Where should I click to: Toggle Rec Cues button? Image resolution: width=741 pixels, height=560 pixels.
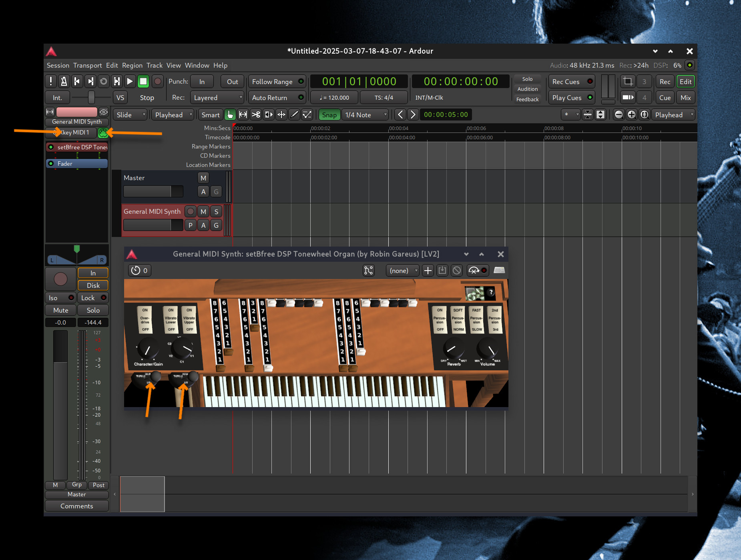tap(572, 82)
